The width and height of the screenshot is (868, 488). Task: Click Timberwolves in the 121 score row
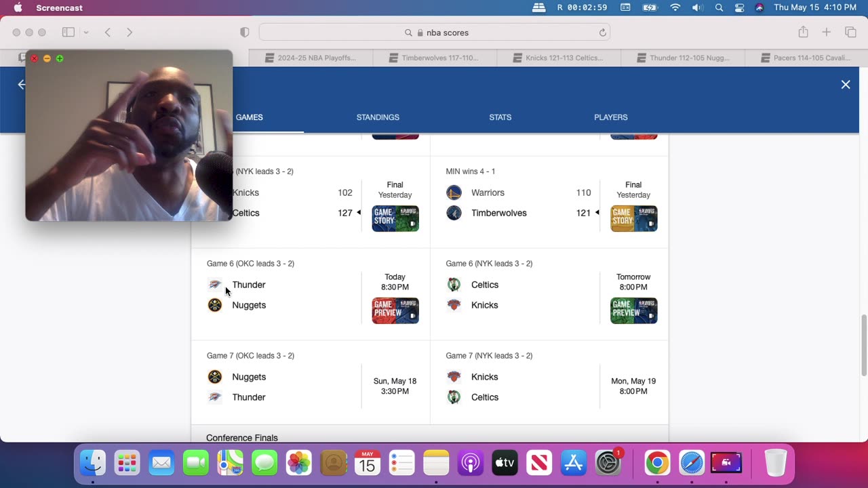coord(499,213)
